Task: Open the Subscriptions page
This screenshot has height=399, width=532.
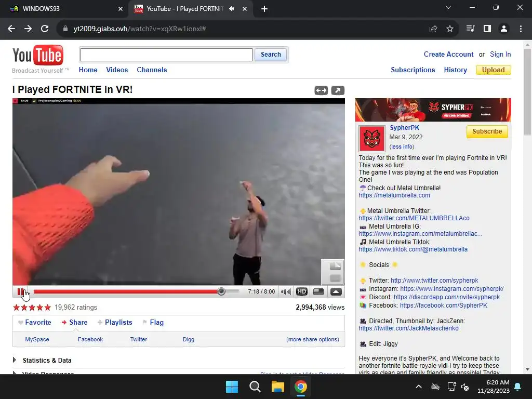Action: pos(413,70)
